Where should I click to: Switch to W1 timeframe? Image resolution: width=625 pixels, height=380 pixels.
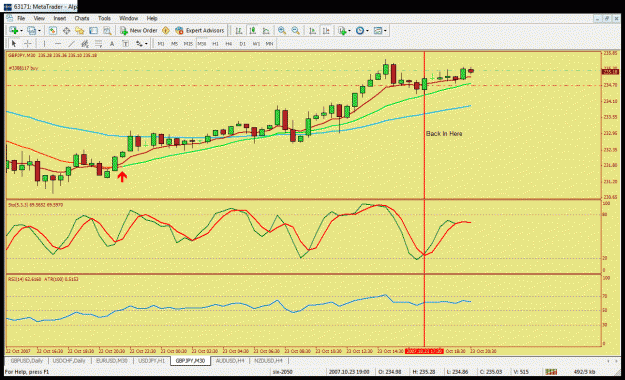[x=256, y=43]
